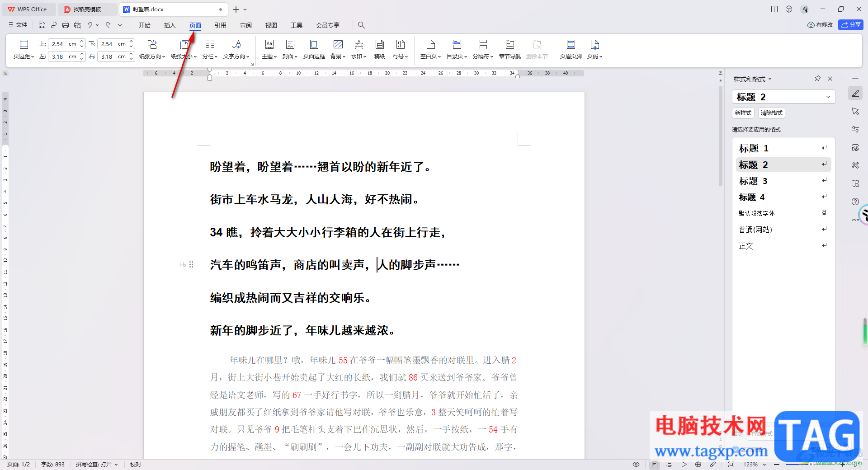Click the print preview icon

[x=77, y=25]
